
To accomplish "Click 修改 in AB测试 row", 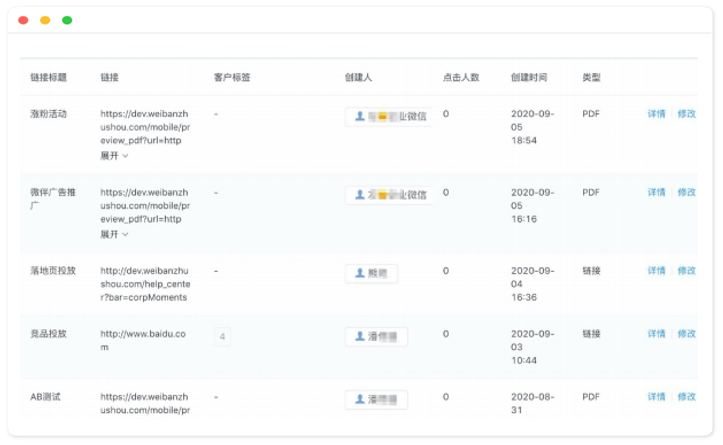I will (x=686, y=397).
